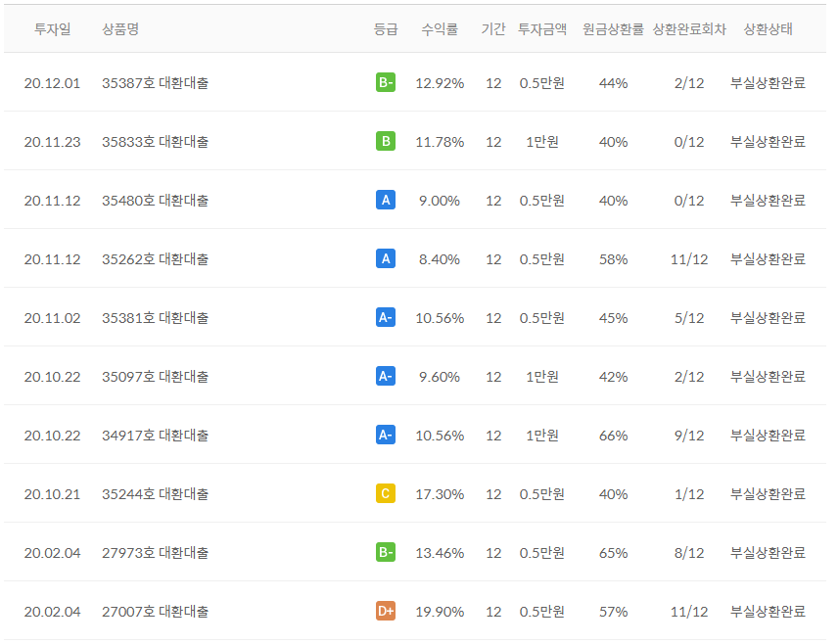Click the 등급 column header
The image size is (839, 644).
coord(386,29)
